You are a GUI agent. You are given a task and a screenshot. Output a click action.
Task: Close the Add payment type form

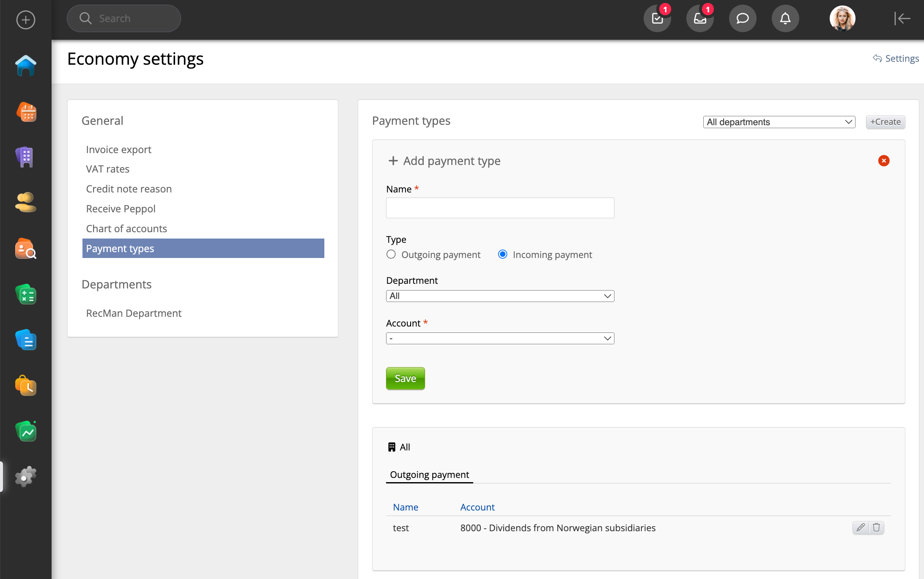(x=883, y=161)
